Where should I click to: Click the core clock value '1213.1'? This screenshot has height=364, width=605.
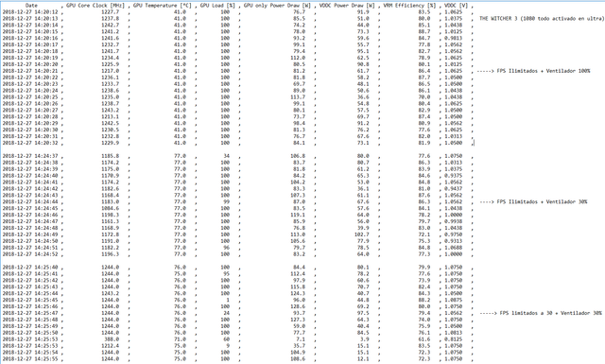point(111,117)
